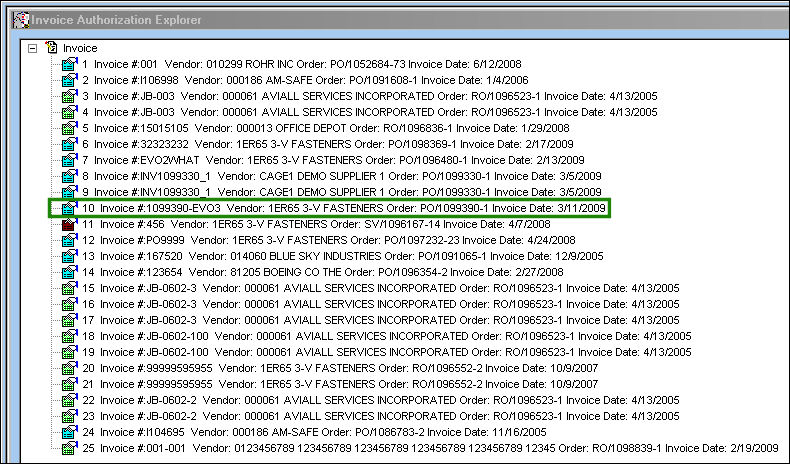Click icon for row 22 Invoice #:JB-0602-2
This screenshot has width=790, height=464.
(70, 400)
